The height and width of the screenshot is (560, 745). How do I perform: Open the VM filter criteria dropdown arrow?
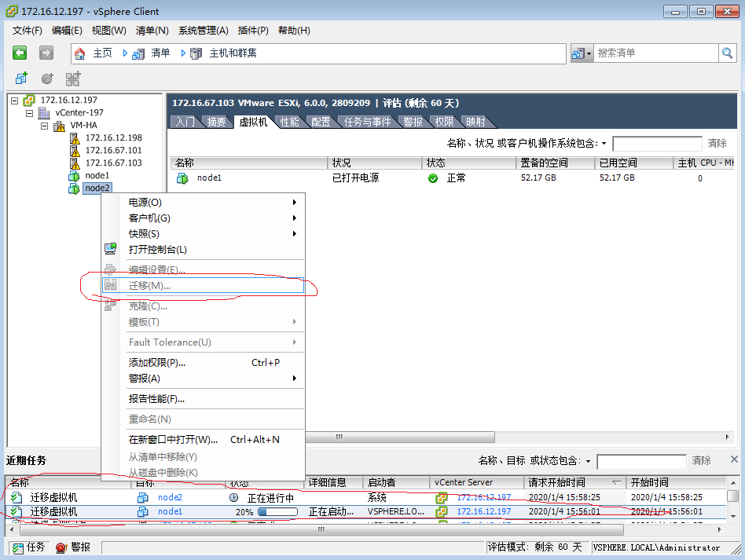pyautogui.click(x=604, y=144)
